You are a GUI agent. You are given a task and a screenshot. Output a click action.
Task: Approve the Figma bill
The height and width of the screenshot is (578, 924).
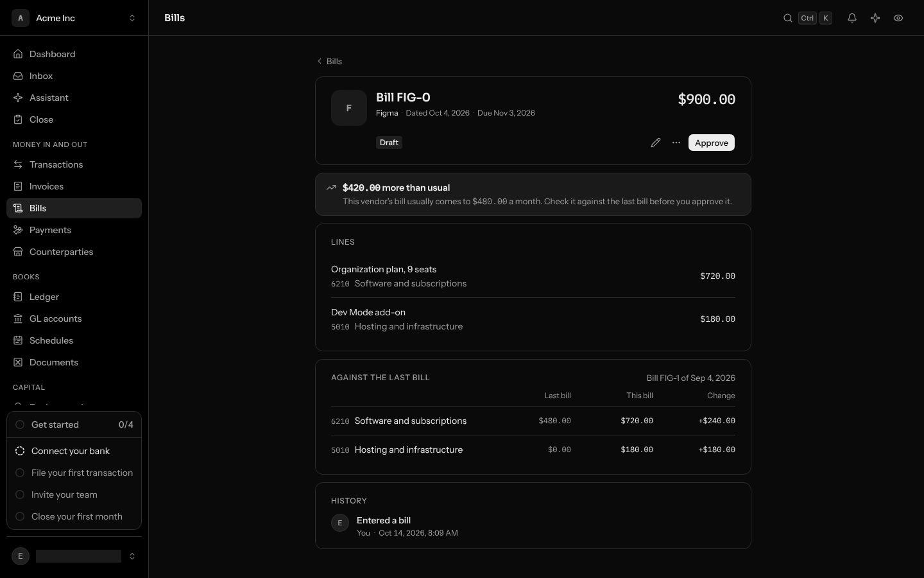(x=712, y=143)
